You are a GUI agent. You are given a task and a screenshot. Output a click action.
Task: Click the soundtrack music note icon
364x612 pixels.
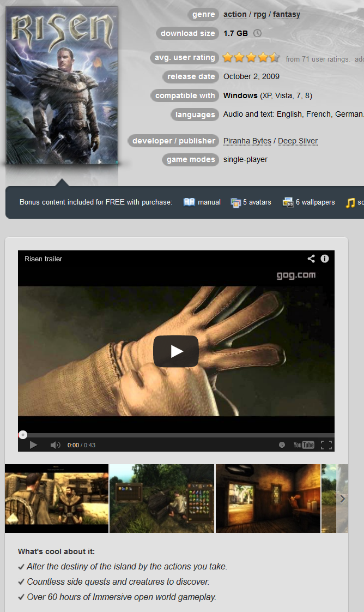(x=350, y=202)
